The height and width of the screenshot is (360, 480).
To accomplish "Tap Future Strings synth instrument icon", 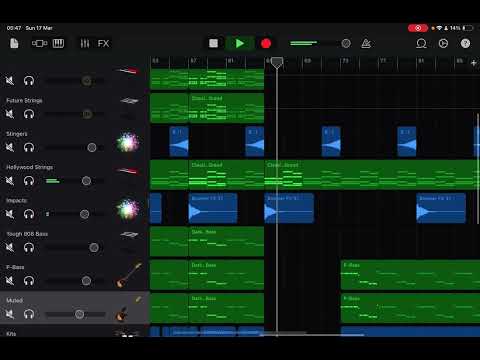I will (129, 101).
